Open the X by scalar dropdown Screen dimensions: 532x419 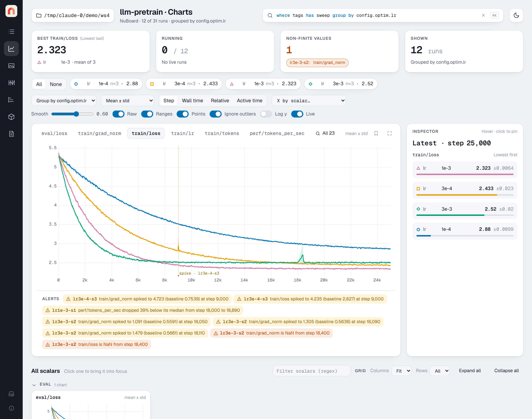pos(309,101)
